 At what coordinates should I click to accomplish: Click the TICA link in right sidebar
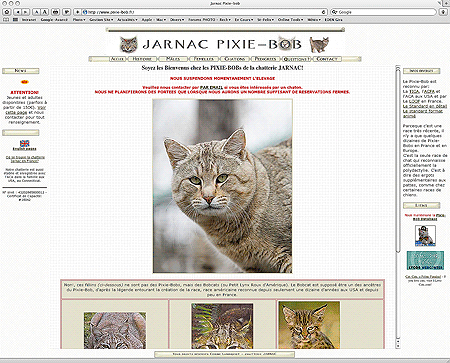pyautogui.click(x=414, y=91)
